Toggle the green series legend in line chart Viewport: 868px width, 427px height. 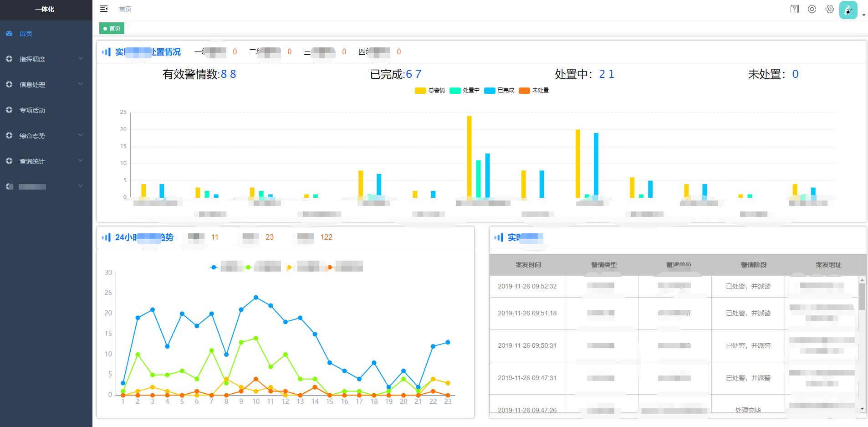248,267
